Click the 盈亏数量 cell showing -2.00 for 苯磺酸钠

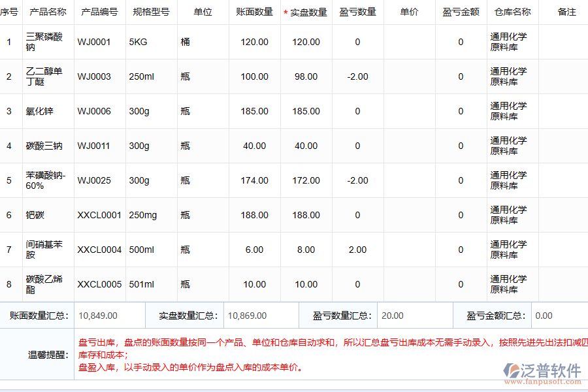pyautogui.click(x=357, y=180)
